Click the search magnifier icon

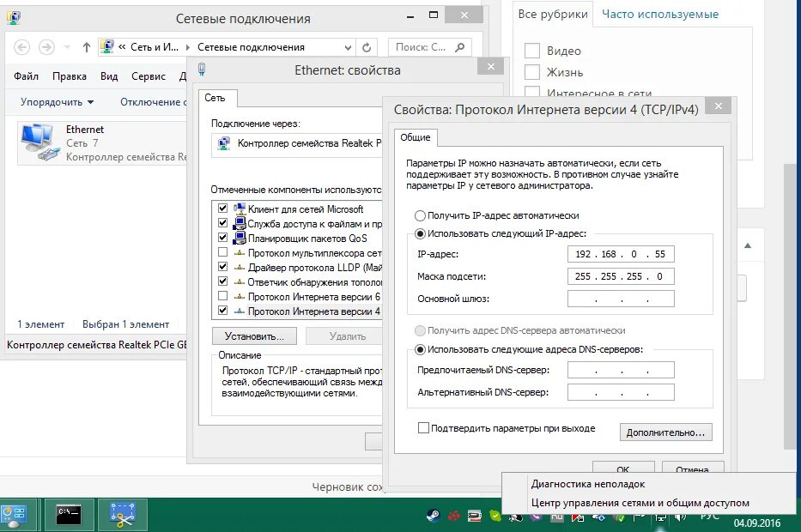pyautogui.click(x=460, y=47)
